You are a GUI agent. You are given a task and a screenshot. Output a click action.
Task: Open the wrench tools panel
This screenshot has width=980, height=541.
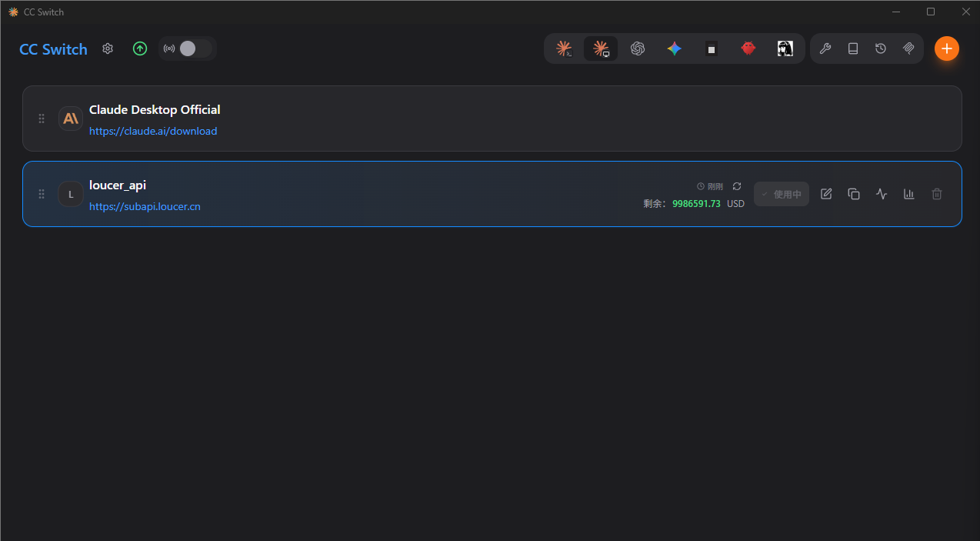(x=825, y=48)
